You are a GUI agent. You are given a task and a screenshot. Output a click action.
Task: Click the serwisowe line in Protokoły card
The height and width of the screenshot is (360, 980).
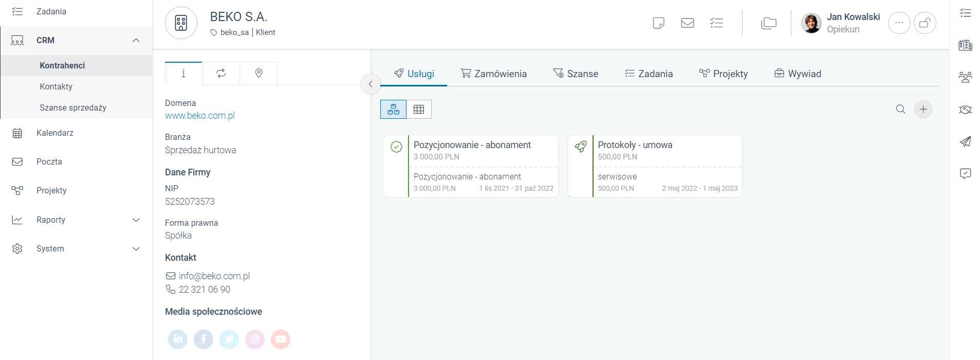pyautogui.click(x=617, y=176)
